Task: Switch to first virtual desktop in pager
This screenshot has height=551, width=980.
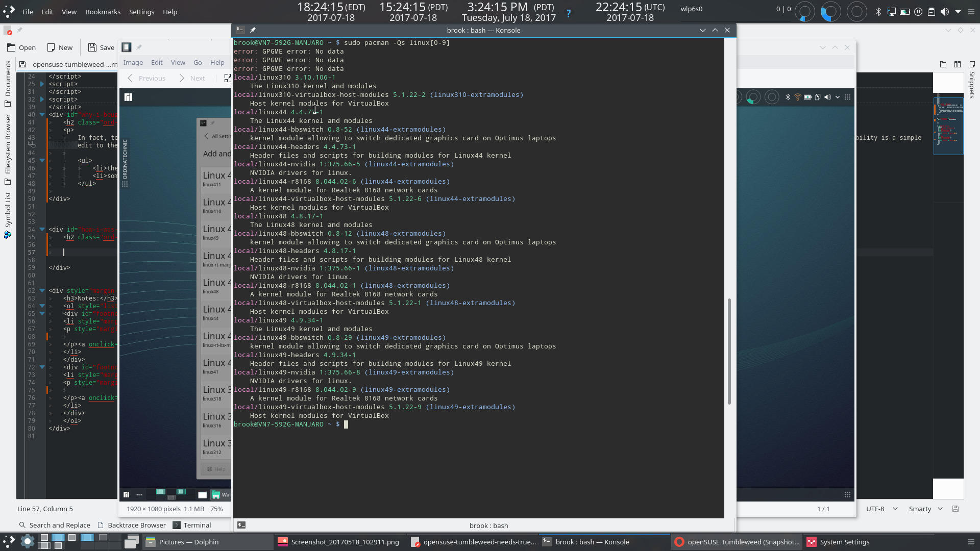Action: pyautogui.click(x=44, y=538)
